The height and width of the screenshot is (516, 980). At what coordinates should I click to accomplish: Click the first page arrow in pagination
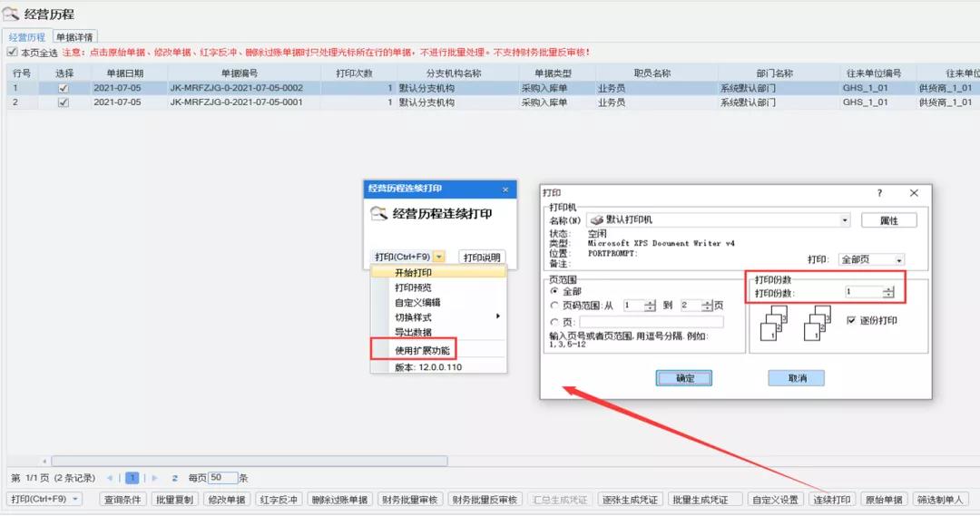pyautogui.click(x=109, y=478)
